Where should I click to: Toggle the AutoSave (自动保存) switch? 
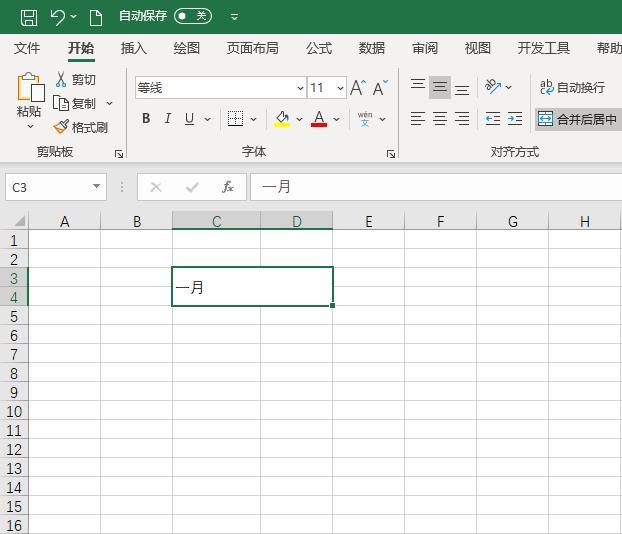192,16
